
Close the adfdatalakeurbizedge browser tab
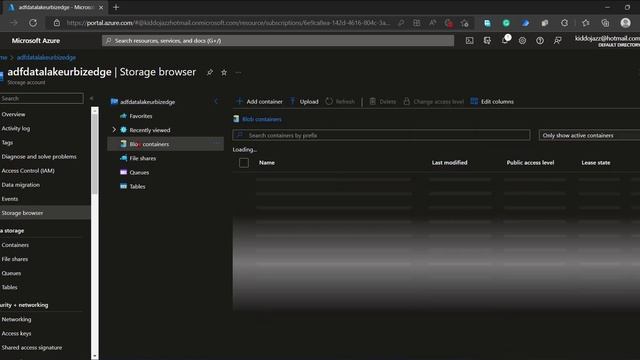click(x=101, y=7)
